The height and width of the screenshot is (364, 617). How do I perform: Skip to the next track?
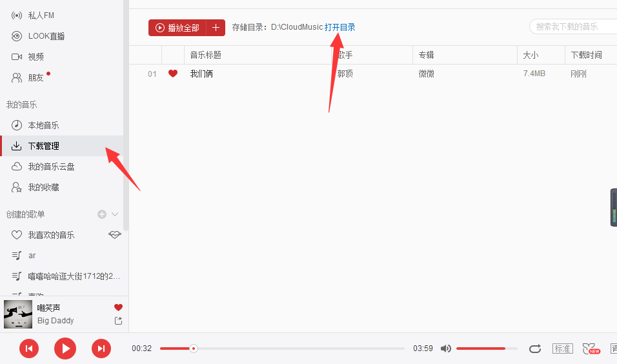[x=101, y=349]
